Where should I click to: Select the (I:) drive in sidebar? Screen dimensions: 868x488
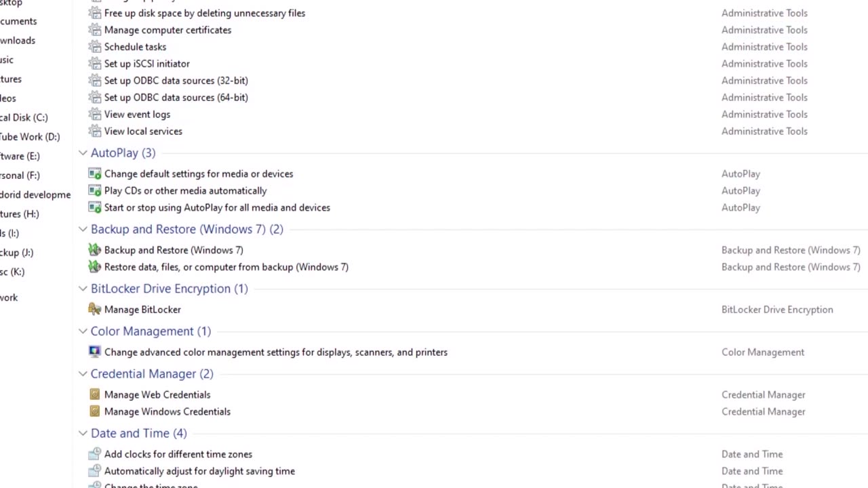[x=9, y=233]
